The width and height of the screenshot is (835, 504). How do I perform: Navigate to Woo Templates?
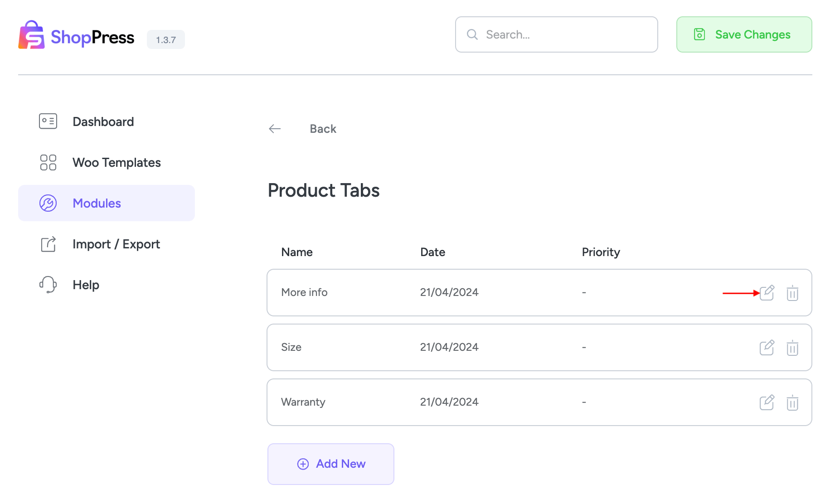[x=117, y=162]
